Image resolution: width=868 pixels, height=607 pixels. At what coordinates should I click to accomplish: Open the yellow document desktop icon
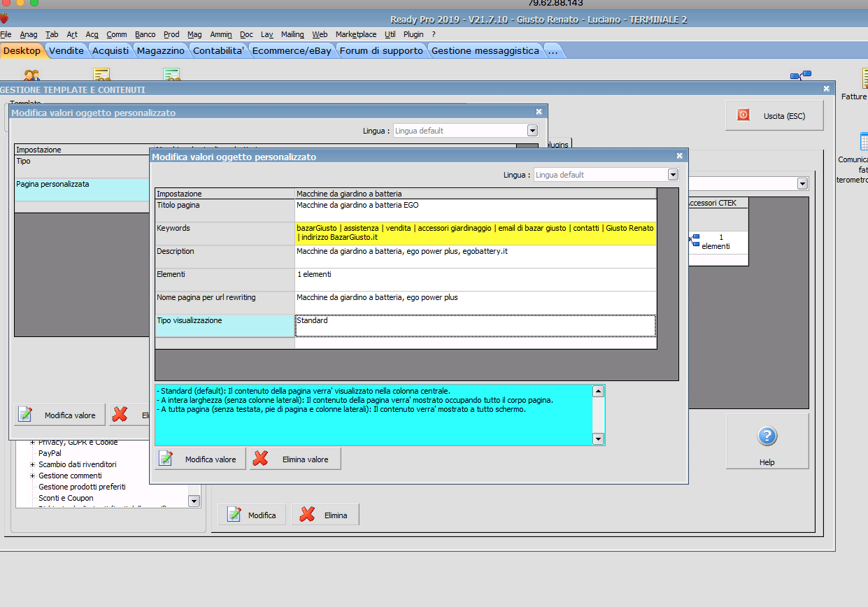click(x=102, y=76)
